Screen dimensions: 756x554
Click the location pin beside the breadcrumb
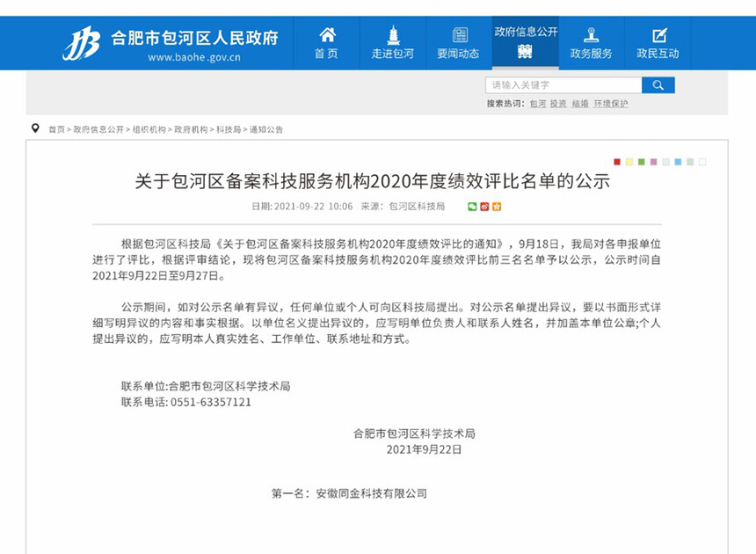(33, 128)
